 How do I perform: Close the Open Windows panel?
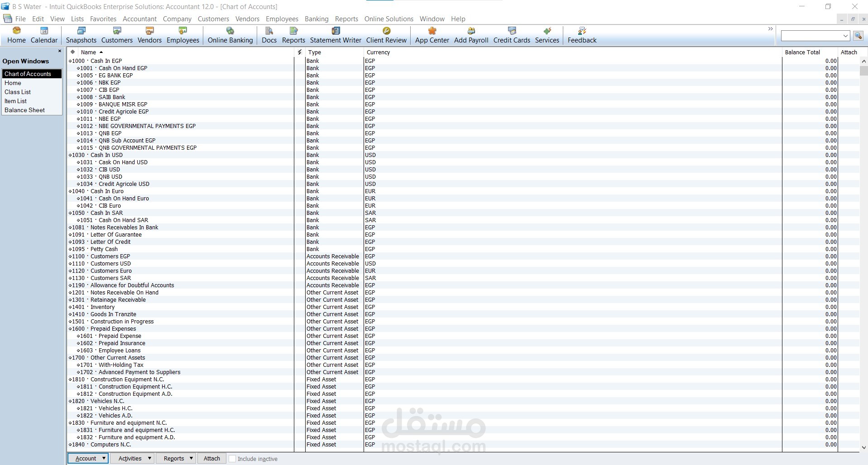click(x=60, y=51)
